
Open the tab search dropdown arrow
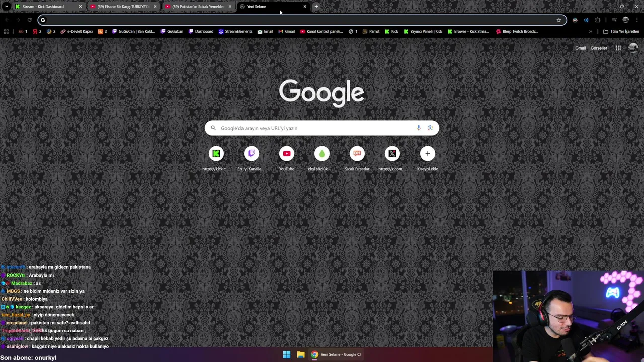[6, 6]
